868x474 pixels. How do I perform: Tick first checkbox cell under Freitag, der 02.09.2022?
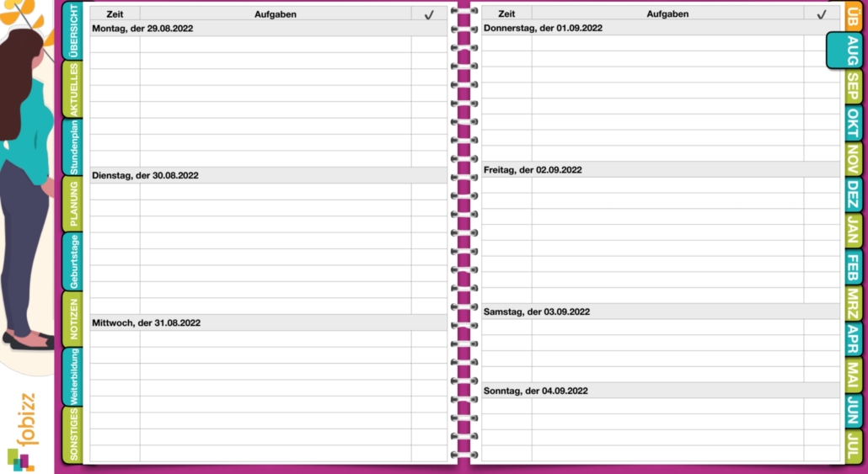coord(822,185)
